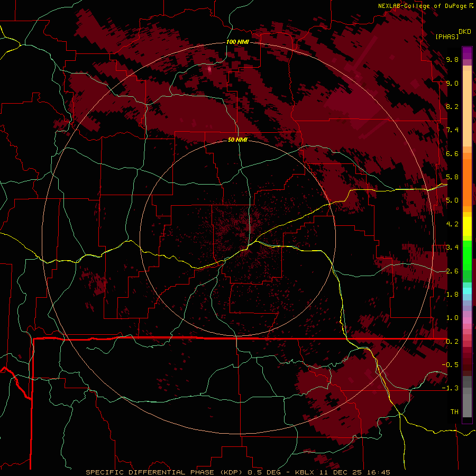Viewport: 476px width, 476px height.
Task: Click the Specific Differential Phase caption text
Action: pos(165,472)
